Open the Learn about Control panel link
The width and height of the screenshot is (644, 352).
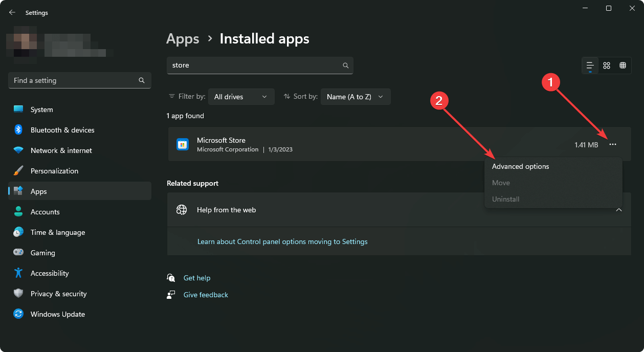tap(282, 241)
